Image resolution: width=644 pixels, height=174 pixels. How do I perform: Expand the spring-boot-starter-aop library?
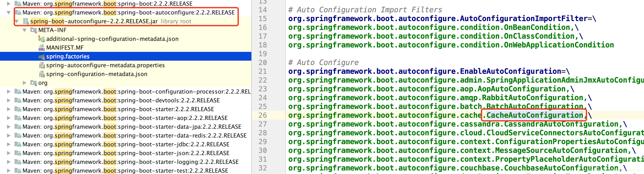9,118
